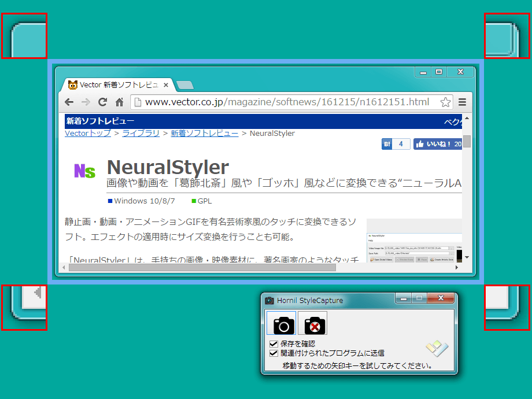This screenshot has width=532, height=399.
Task: Click the Ns NeuralStyler logo icon
Action: point(85,171)
